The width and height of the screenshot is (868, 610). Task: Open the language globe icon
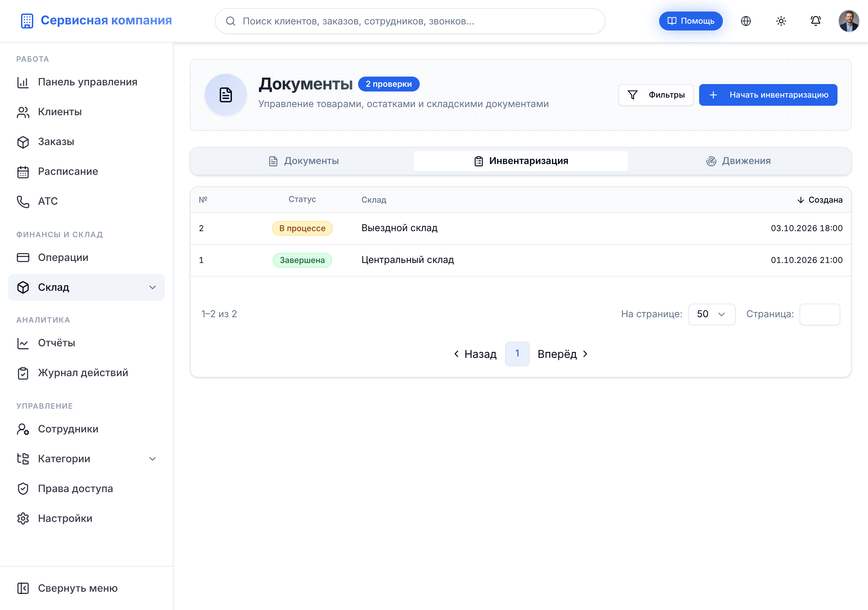pyautogui.click(x=746, y=21)
